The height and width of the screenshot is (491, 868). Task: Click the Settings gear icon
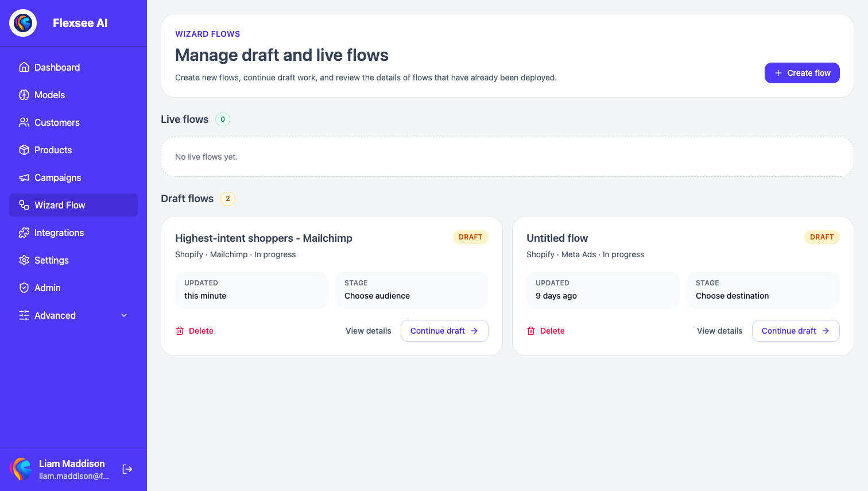[24, 260]
